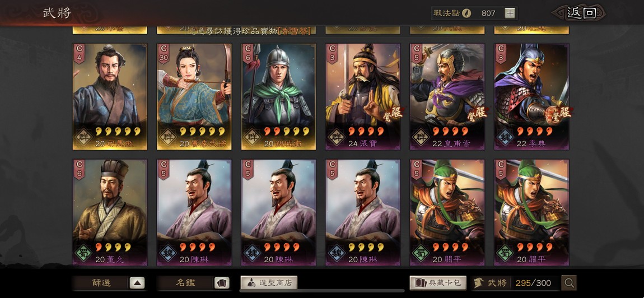Select the 武將 header title
The width and height of the screenshot is (644, 298).
(57, 13)
